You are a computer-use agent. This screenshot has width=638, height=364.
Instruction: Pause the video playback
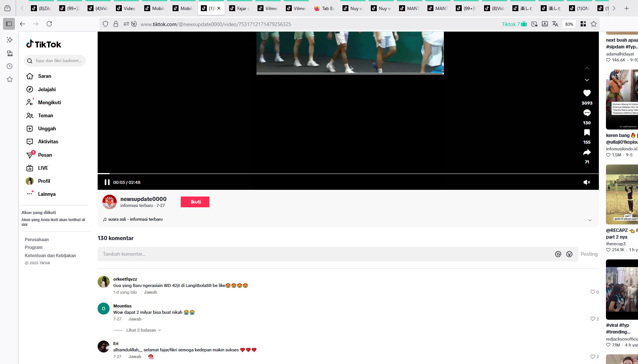click(x=107, y=182)
